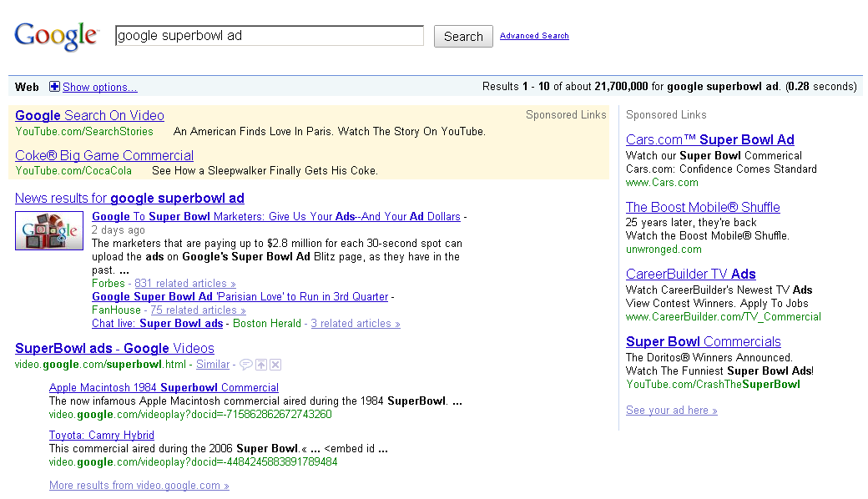Click unwronged.com green URL
Screen dimensions: 868x499
point(664,249)
